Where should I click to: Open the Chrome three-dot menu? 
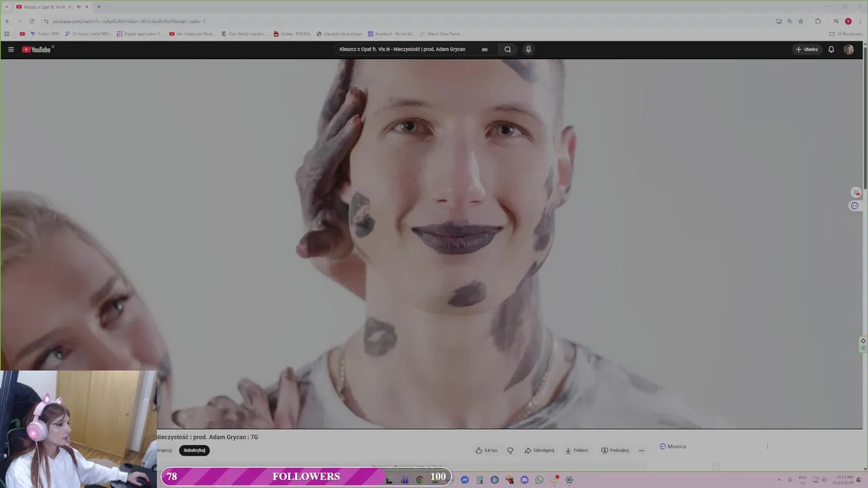(861, 21)
